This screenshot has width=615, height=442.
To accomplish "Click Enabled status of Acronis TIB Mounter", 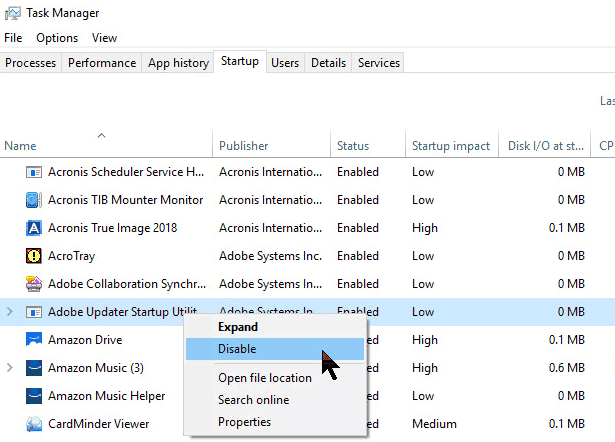I will click(358, 200).
